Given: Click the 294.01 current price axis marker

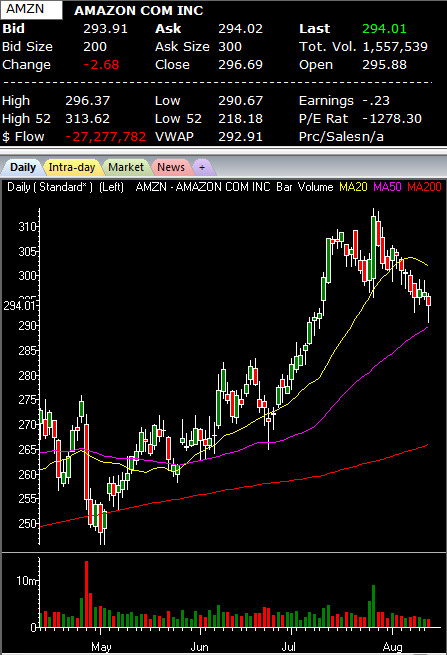Looking at the screenshot, I should [19, 306].
